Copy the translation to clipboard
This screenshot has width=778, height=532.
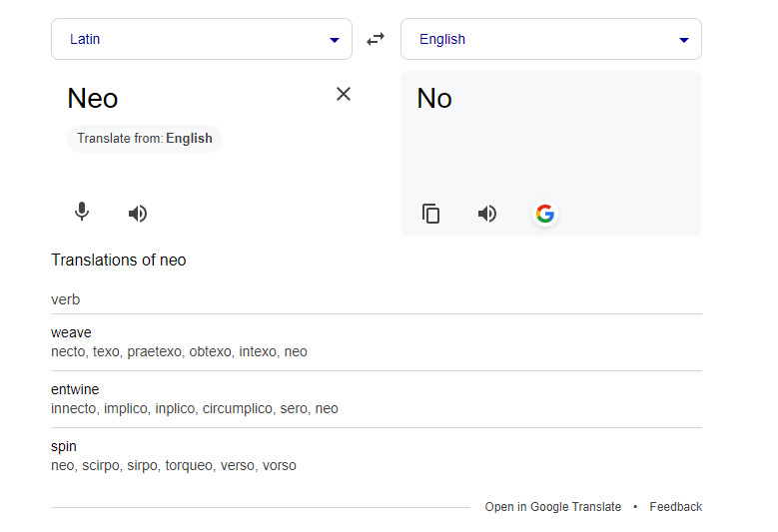click(x=430, y=214)
